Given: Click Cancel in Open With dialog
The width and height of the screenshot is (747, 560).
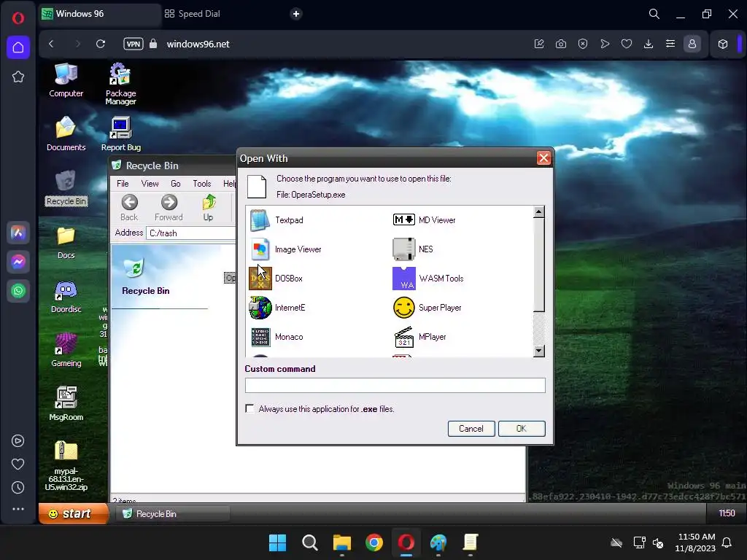Looking at the screenshot, I should pyautogui.click(x=471, y=429).
